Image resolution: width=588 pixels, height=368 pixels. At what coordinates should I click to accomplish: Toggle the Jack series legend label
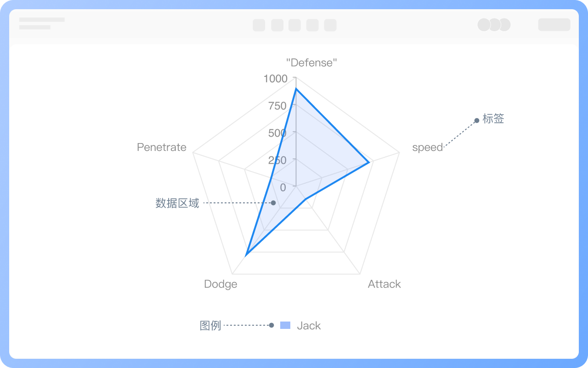click(309, 326)
